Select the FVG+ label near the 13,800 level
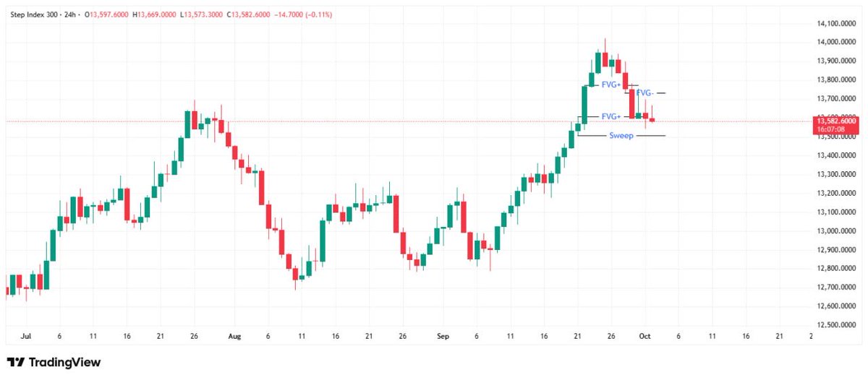This screenshot has width=868, height=380. 611,85
